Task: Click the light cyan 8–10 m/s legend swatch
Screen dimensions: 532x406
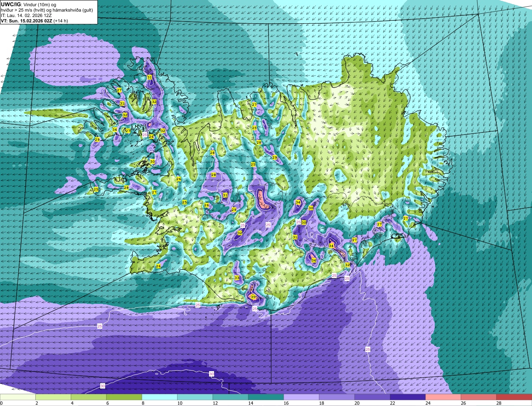Action: (160, 397)
